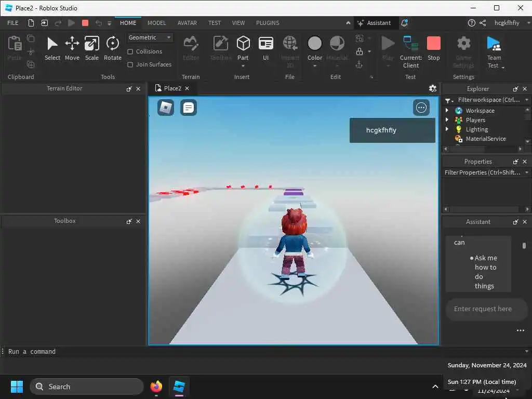
Task: Open the Assistant button in ribbon bar
Action: coord(374,23)
